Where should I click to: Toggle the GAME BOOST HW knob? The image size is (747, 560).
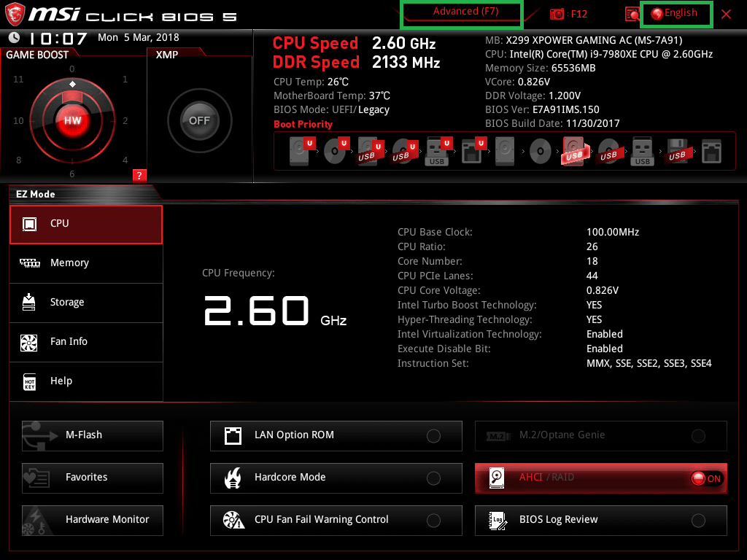(x=72, y=120)
